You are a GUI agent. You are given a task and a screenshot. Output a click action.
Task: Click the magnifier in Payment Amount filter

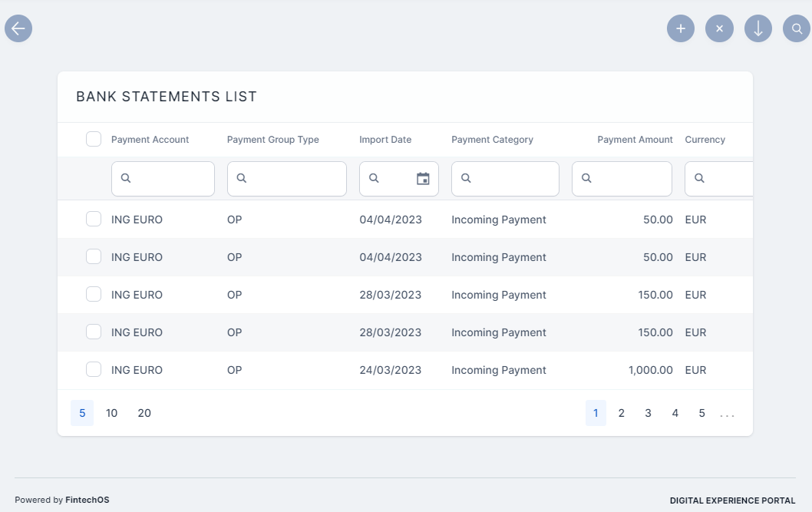587,178
